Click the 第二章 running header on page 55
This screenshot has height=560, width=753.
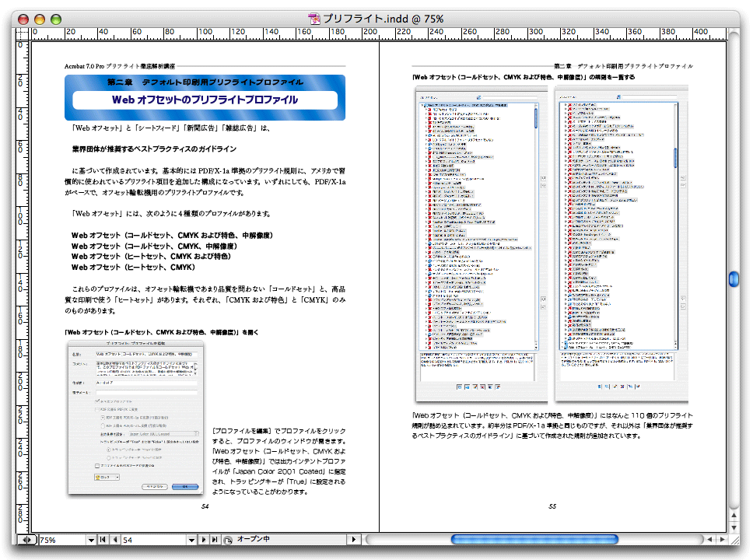pyautogui.click(x=623, y=66)
